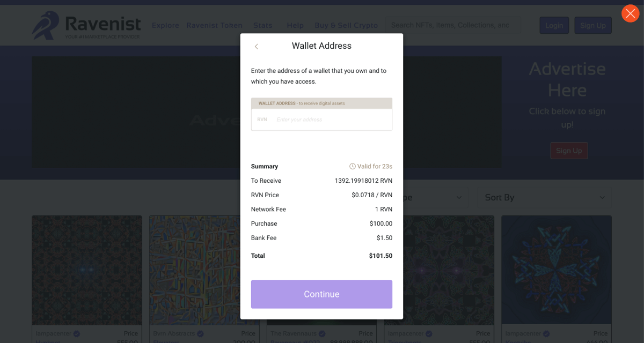Screen dimensions: 644x343
Task: Open Buy & Sell Crypto
Action: (x=346, y=25)
